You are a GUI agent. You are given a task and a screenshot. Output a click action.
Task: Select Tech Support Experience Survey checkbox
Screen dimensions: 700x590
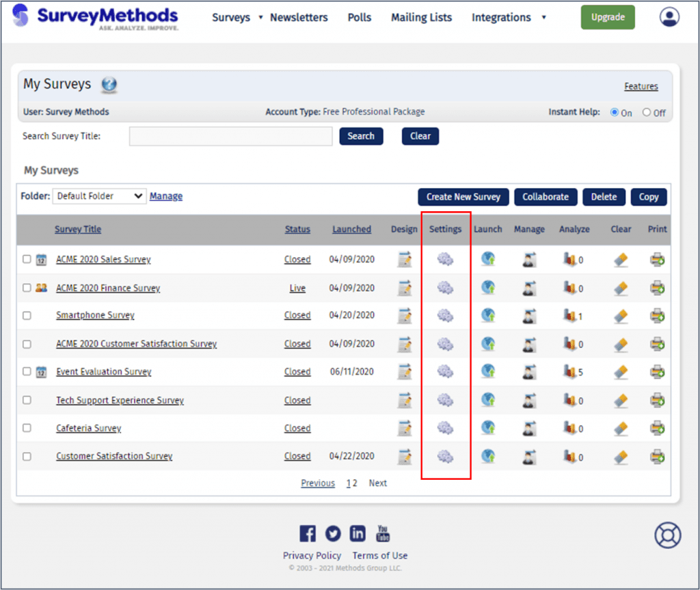pyautogui.click(x=27, y=400)
